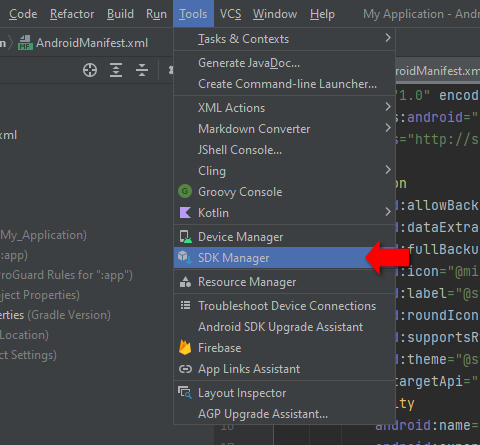Screen dimensions: 480x445
Task: Expand the Kotlin submenu arrow
Action: [388, 212]
